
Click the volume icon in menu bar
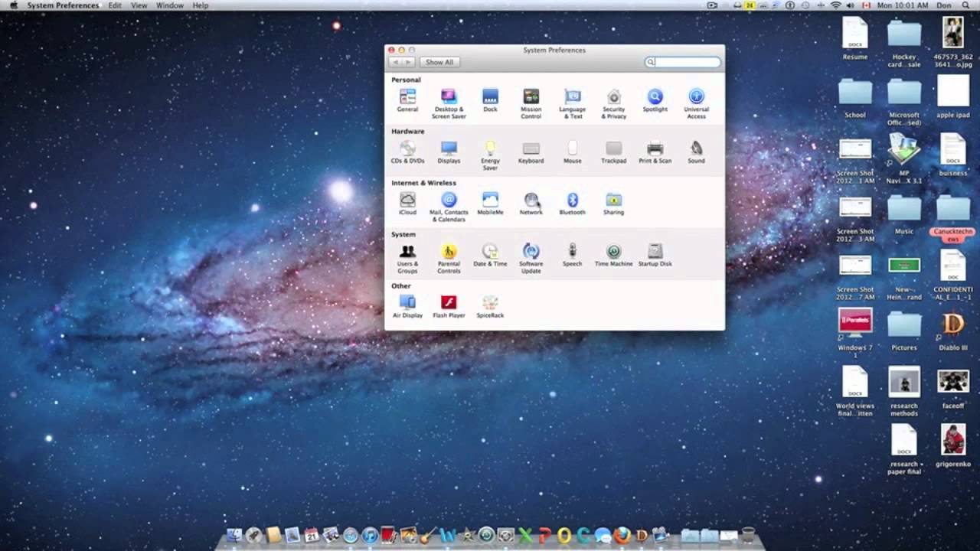[x=851, y=5]
